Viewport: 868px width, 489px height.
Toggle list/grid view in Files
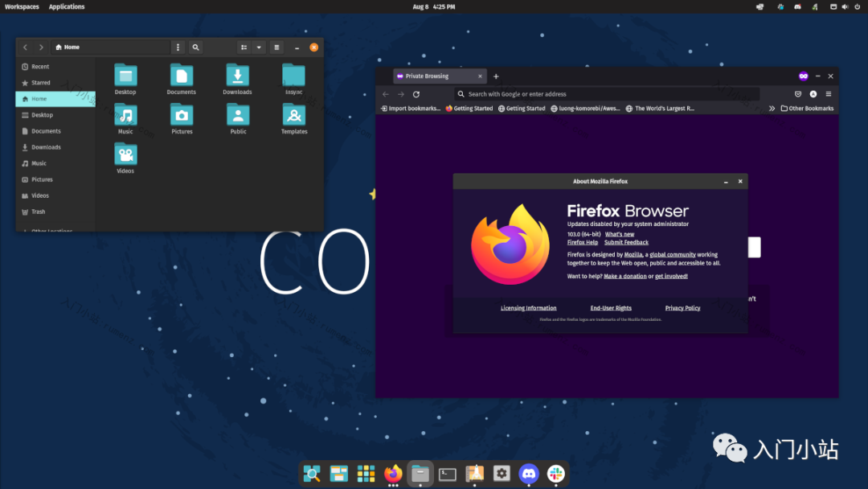[244, 47]
